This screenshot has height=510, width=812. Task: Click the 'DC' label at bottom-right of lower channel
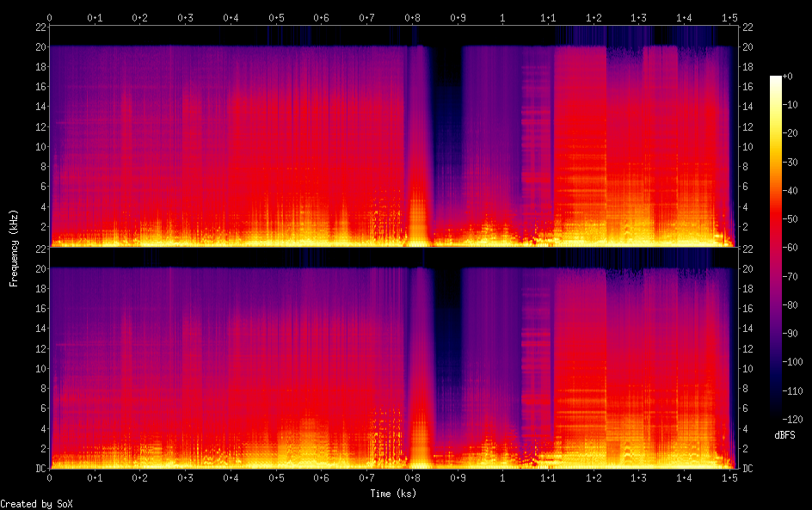[748, 469]
